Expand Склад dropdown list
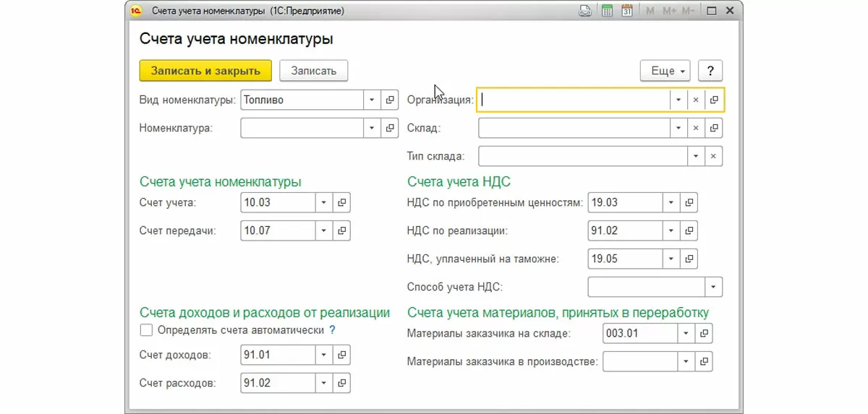Screen dimensions: 868x414 click(678, 128)
